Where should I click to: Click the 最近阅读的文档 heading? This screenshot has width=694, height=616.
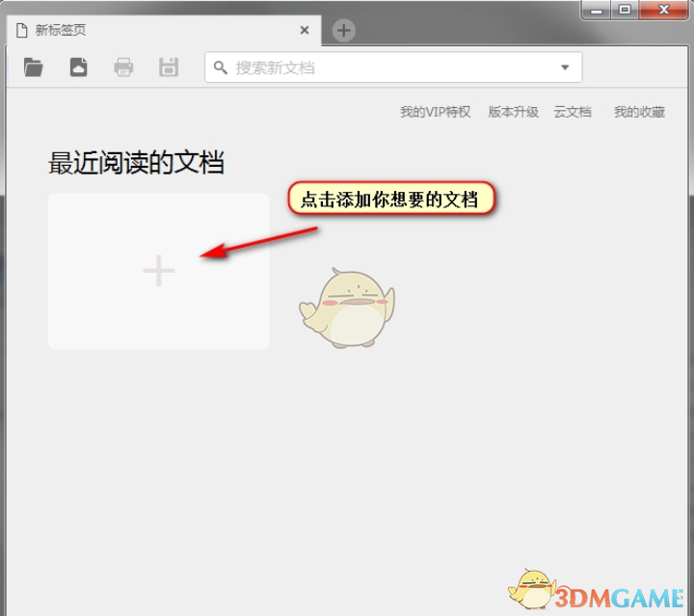[136, 163]
